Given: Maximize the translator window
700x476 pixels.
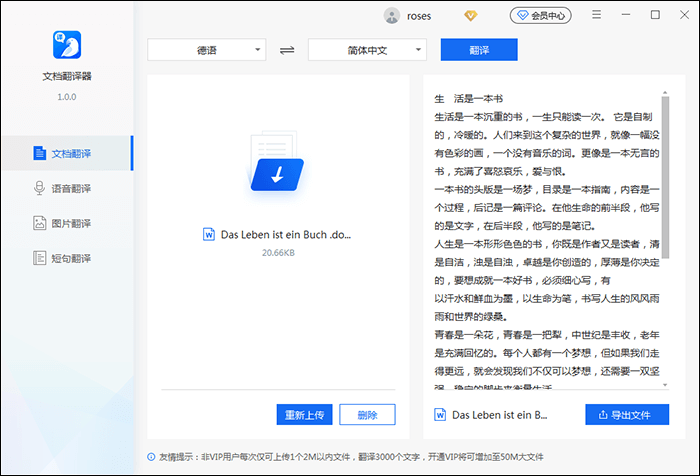Looking at the screenshot, I should [655, 15].
